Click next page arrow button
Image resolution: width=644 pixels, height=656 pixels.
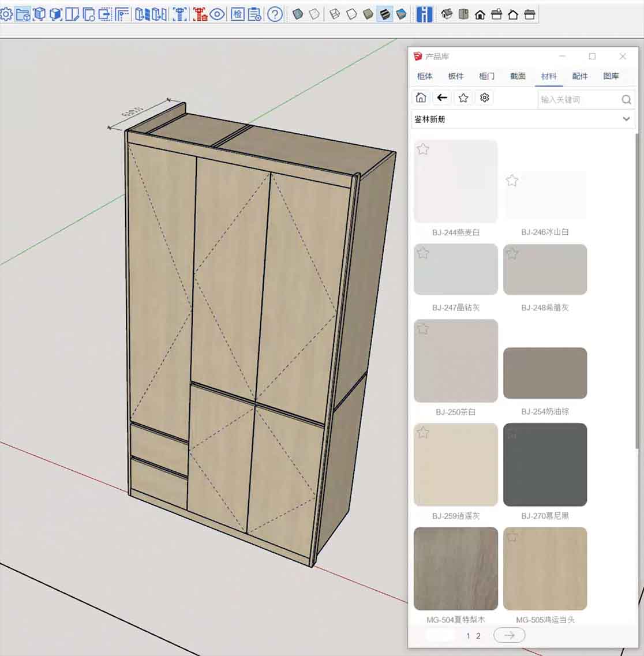tap(509, 635)
